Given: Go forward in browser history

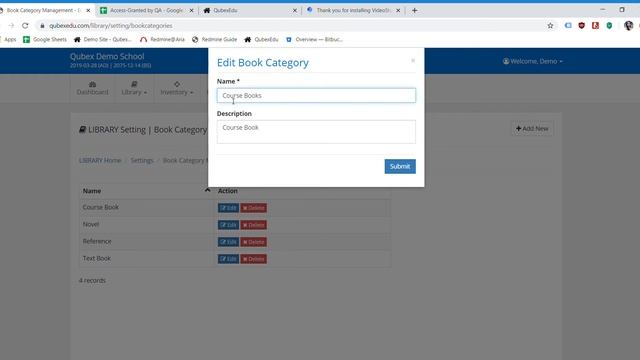Looking at the screenshot, I should coord(11,26).
